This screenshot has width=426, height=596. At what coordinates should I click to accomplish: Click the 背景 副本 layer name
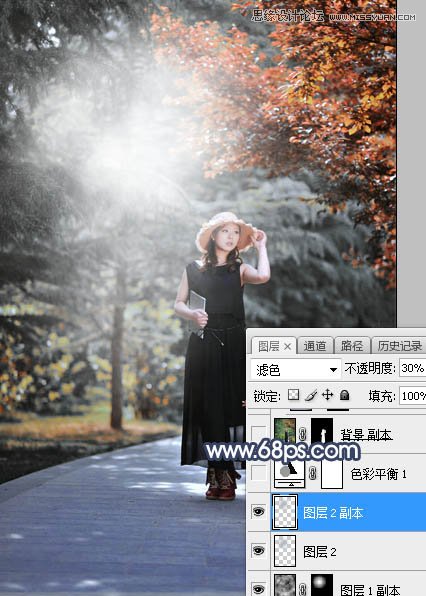(366, 434)
